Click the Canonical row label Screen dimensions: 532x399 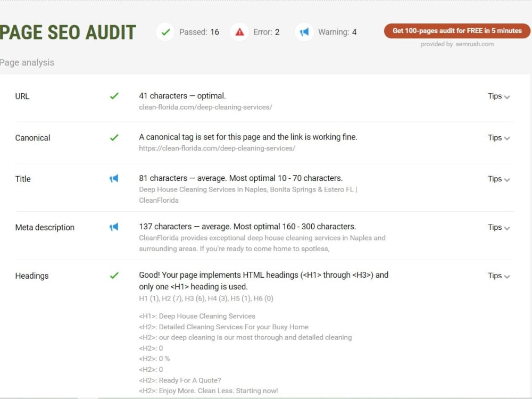32,138
